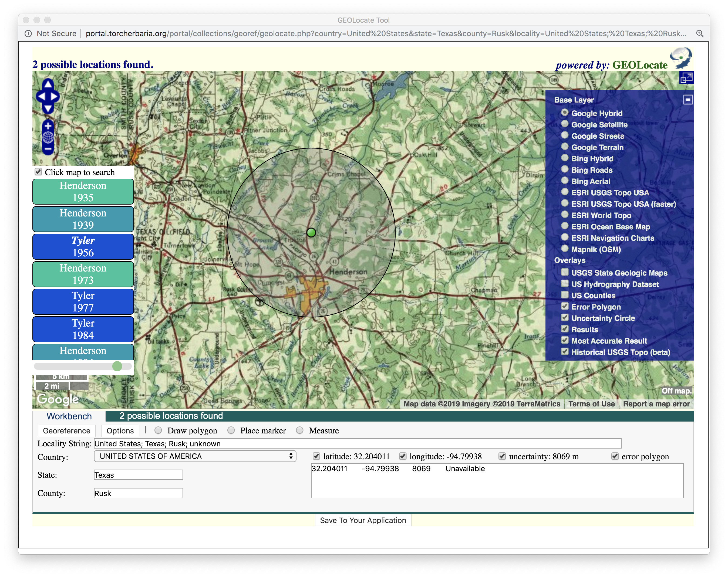Pan the map up with the arrow

click(x=48, y=84)
